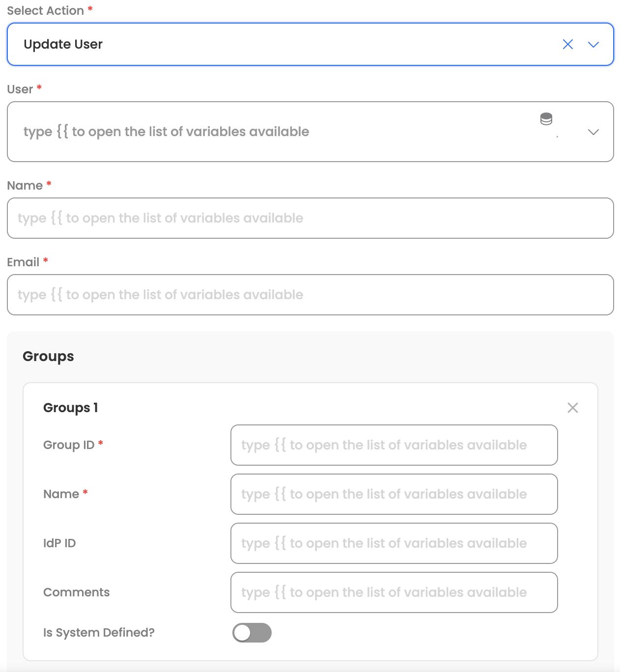
Task: Toggle the Is System Defined switch
Action: (x=252, y=633)
